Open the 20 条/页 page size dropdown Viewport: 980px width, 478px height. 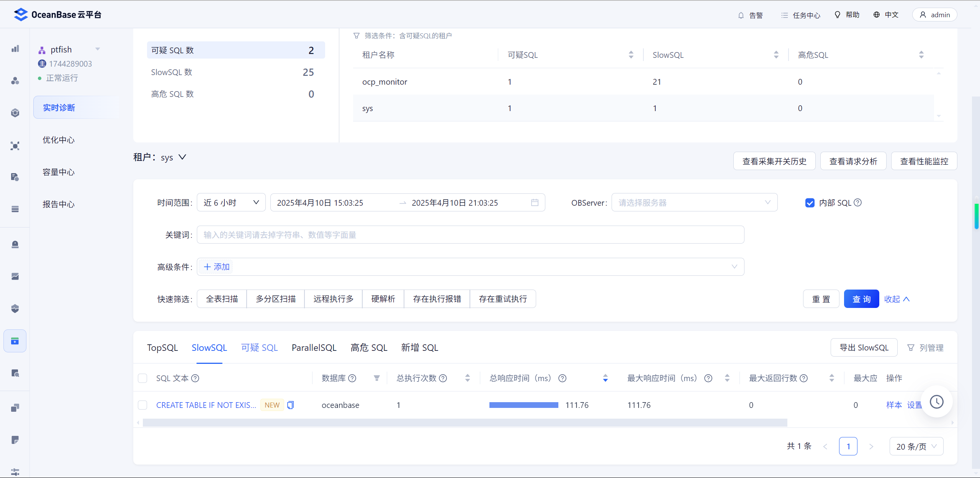coord(916,447)
